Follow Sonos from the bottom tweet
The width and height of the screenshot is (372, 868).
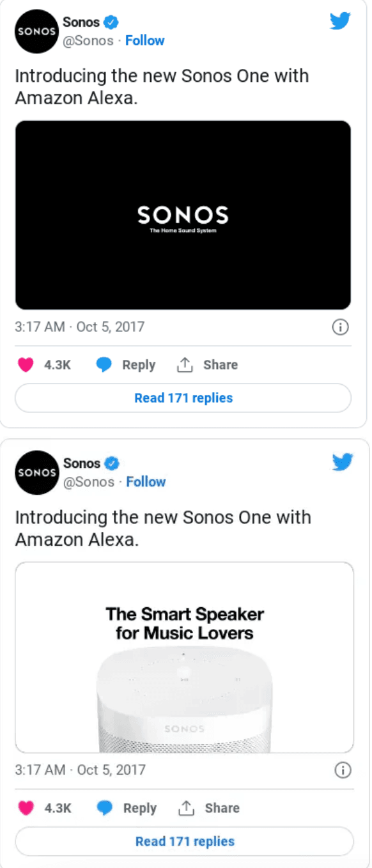click(146, 481)
